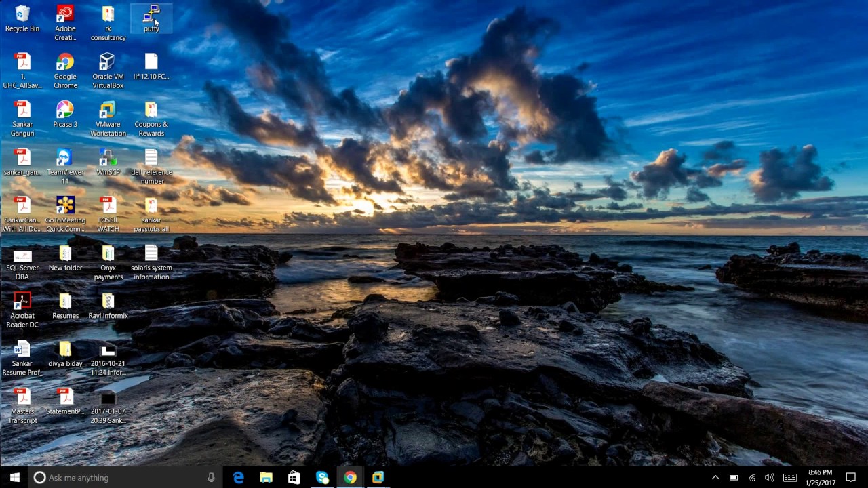Viewport: 868px width, 488px height.
Task: Select the iif.12.10.FC file icon
Action: point(151,67)
